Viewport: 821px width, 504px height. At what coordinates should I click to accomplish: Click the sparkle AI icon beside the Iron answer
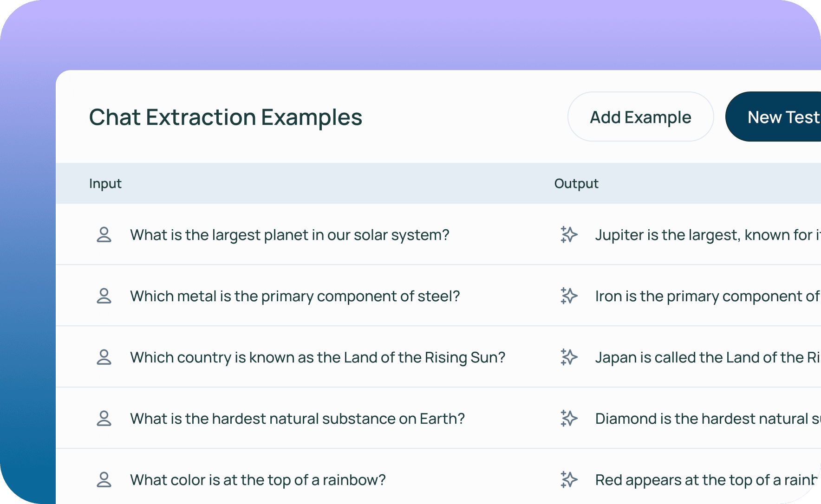tap(569, 296)
